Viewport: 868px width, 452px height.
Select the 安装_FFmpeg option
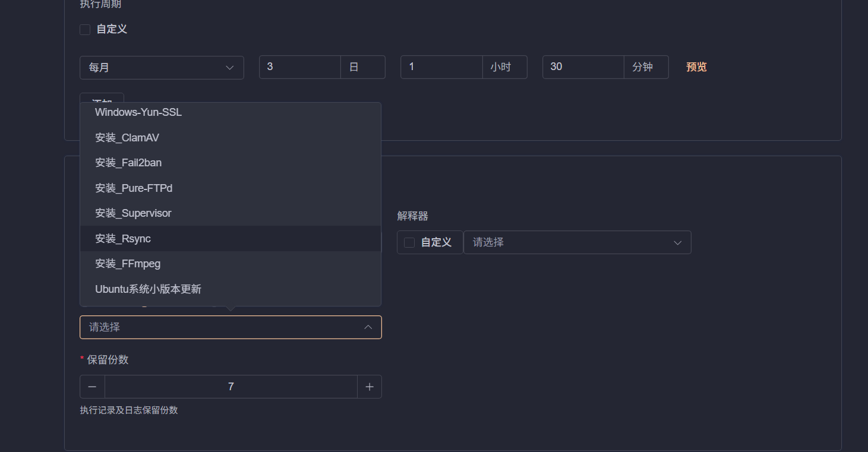(128, 264)
